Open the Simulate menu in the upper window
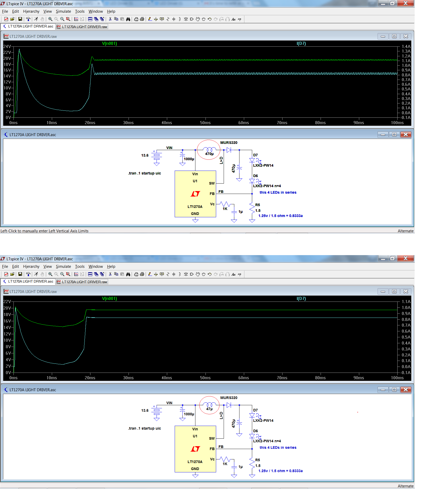Screen dimensions: 424x504 [x=63, y=11]
